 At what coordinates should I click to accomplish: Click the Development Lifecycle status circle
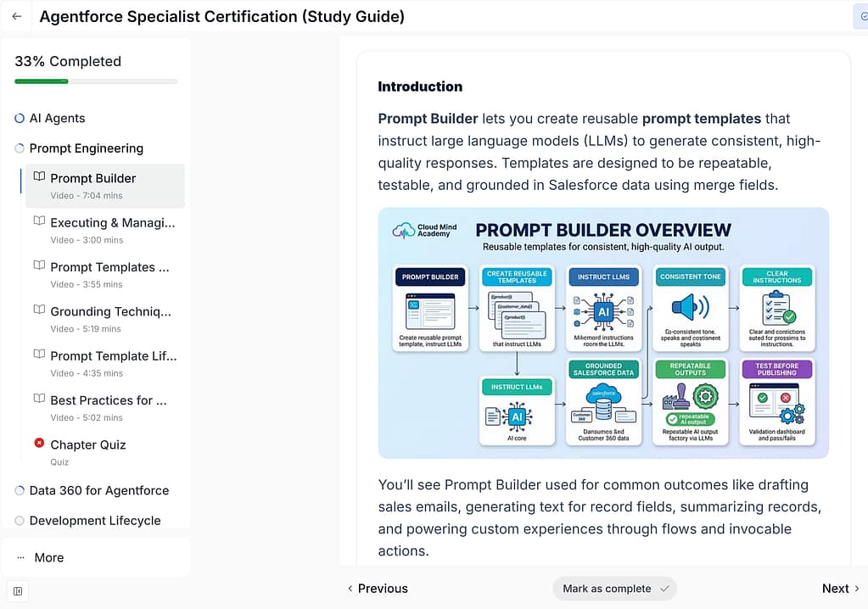20,521
